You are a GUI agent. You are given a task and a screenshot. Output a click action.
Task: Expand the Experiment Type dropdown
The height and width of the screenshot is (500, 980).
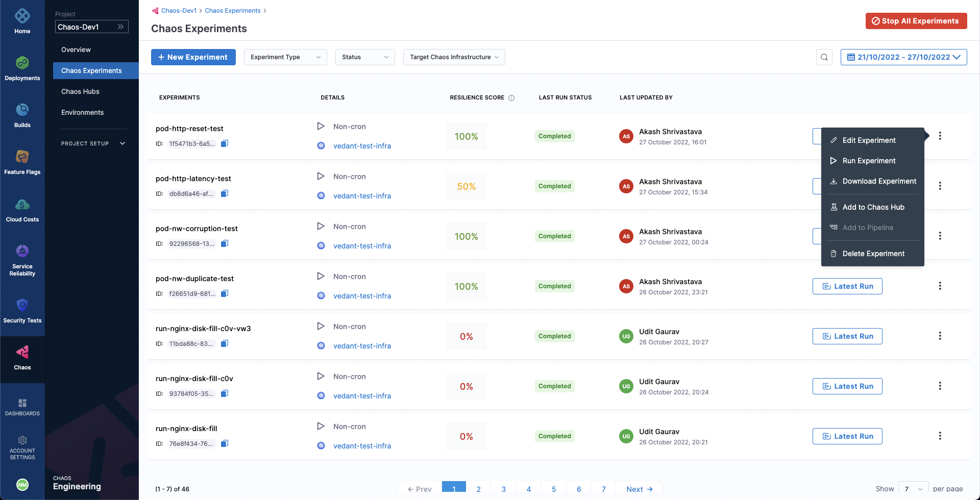point(285,57)
